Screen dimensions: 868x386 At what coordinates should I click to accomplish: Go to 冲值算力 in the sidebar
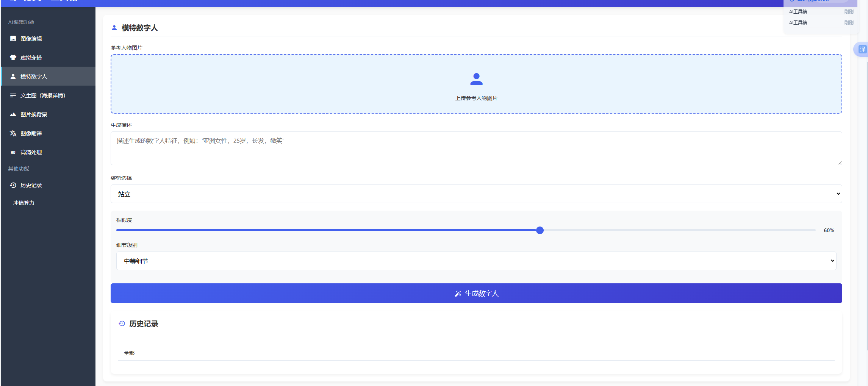click(x=24, y=203)
